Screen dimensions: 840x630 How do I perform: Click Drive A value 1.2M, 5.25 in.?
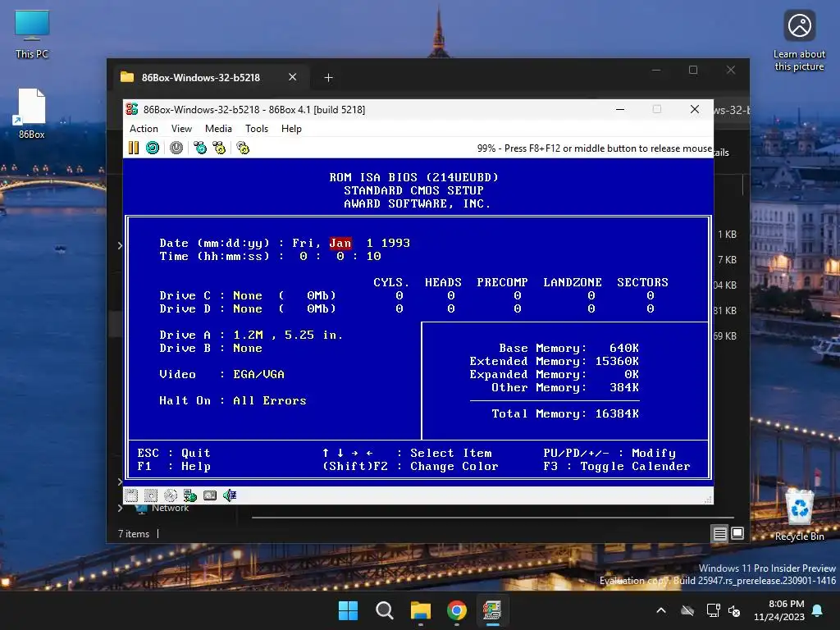pos(288,335)
